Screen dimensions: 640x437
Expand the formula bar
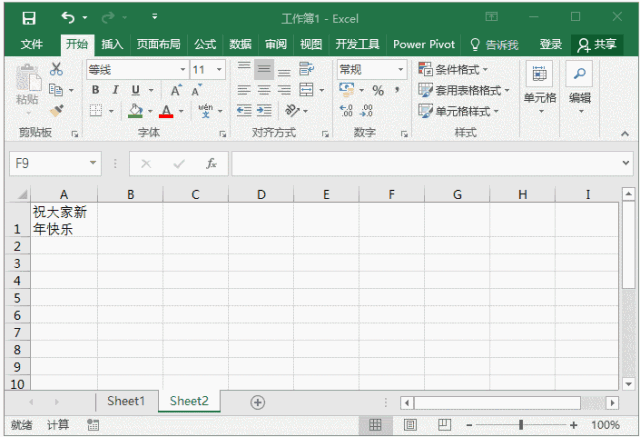[625, 163]
